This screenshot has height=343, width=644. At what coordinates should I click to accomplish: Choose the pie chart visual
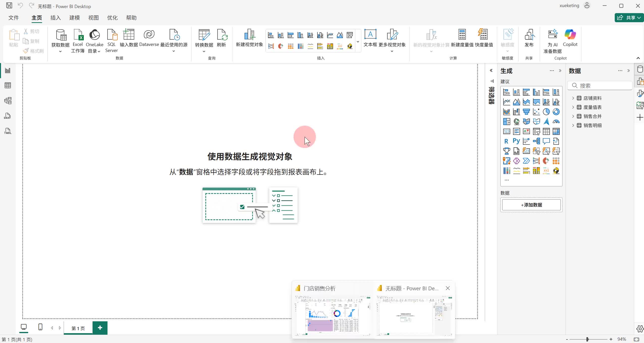click(546, 112)
